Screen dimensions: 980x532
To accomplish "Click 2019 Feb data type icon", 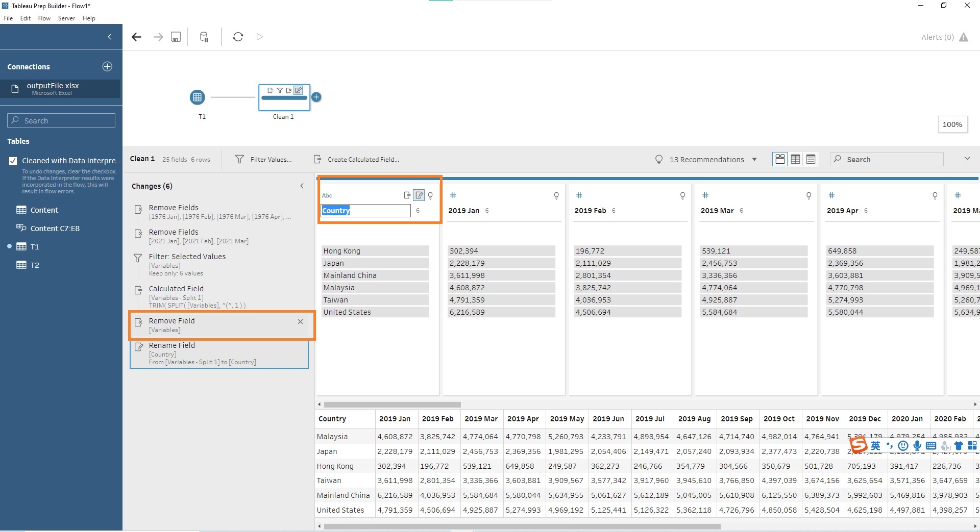I will 579,195.
